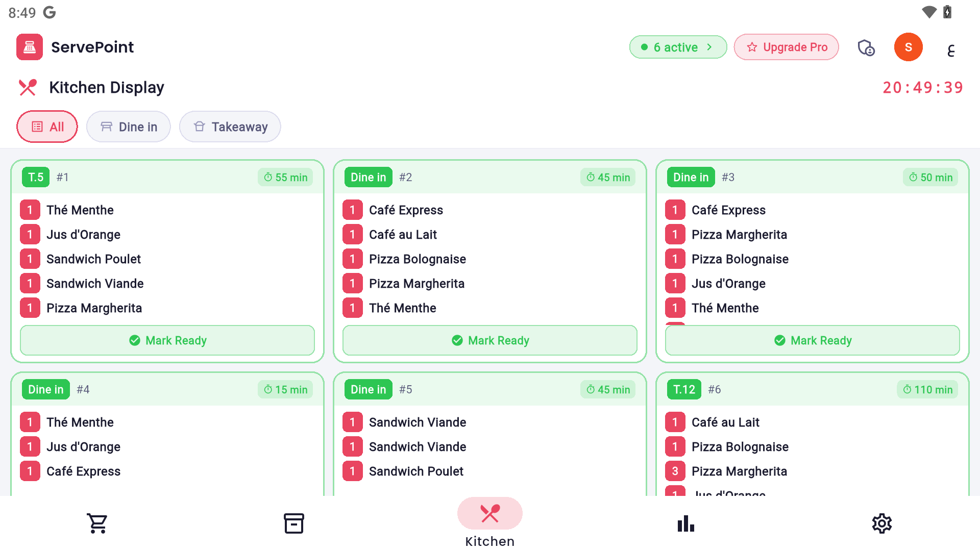Open the inventory box section
The image size is (980, 551).
click(x=293, y=523)
